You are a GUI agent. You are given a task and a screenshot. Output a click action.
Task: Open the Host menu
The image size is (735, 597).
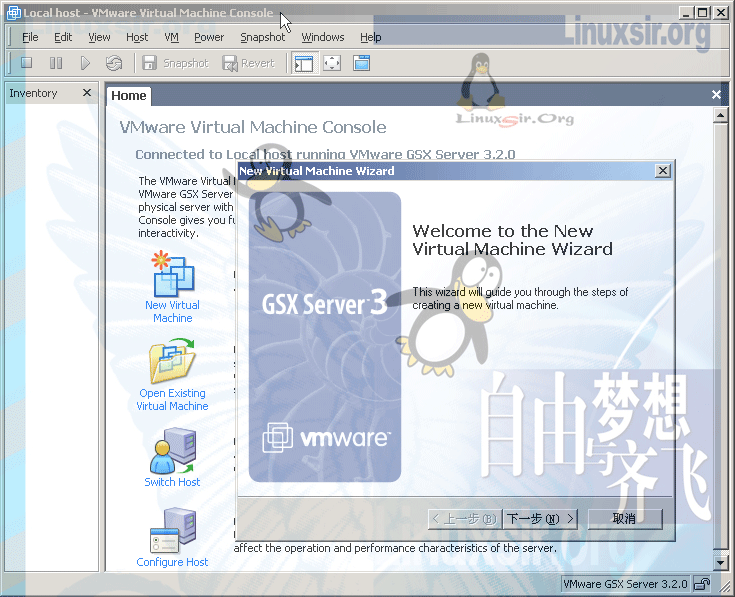point(137,37)
